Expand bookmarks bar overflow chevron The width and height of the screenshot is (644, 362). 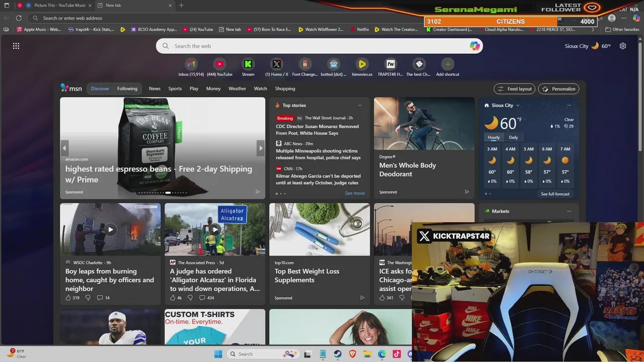(593, 30)
